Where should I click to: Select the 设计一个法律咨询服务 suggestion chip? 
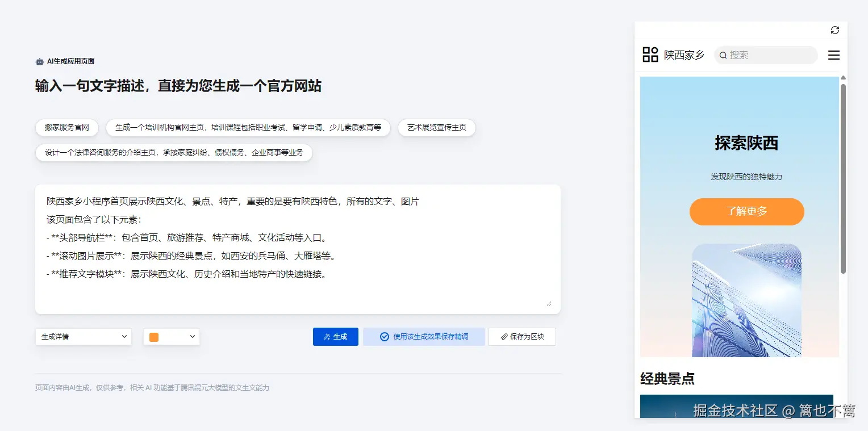click(174, 153)
